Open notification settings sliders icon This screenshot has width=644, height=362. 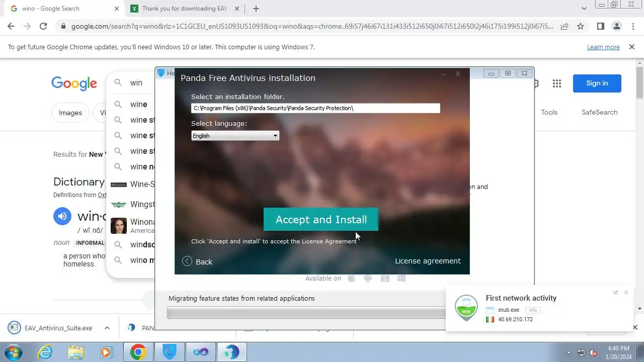[615, 293]
